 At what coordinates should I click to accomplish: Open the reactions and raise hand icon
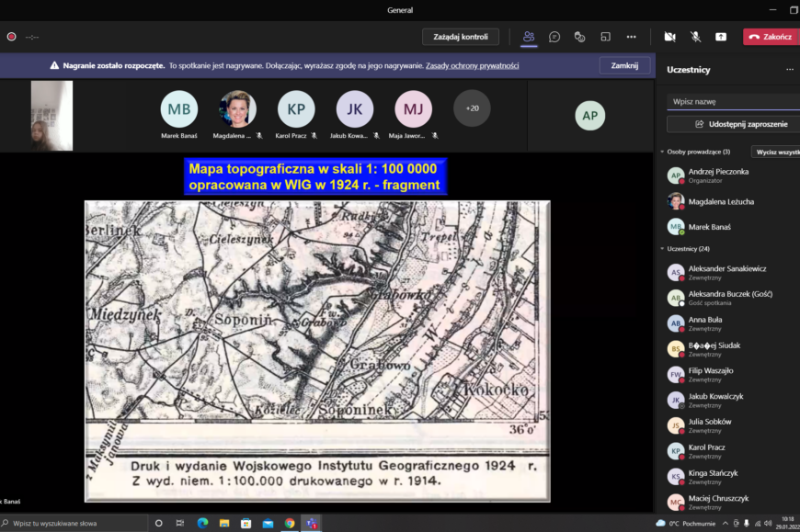click(x=579, y=37)
